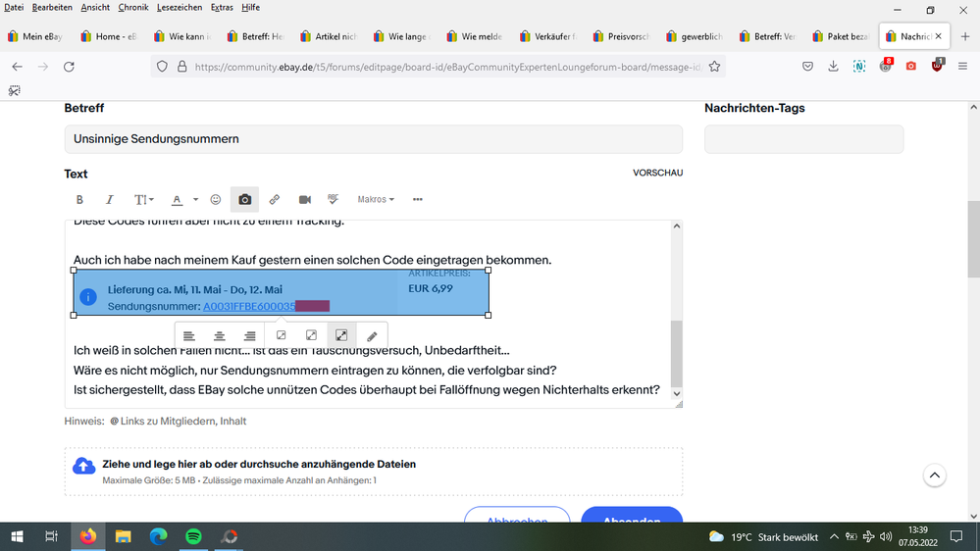Set the image to large size

[x=341, y=336]
